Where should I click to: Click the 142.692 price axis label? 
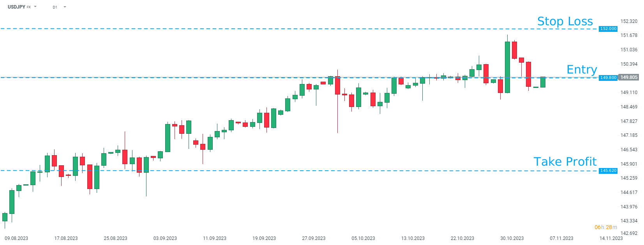point(629,233)
